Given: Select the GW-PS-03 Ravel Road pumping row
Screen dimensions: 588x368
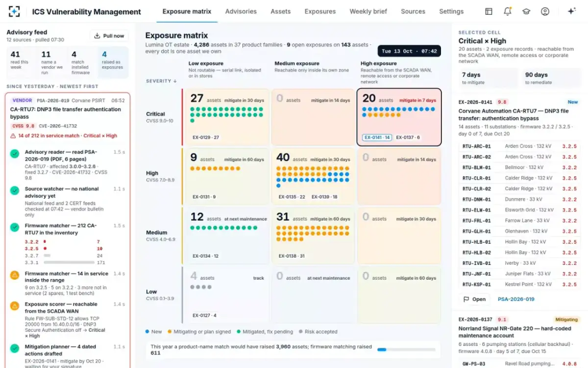Looking at the screenshot, I should 519,364.
